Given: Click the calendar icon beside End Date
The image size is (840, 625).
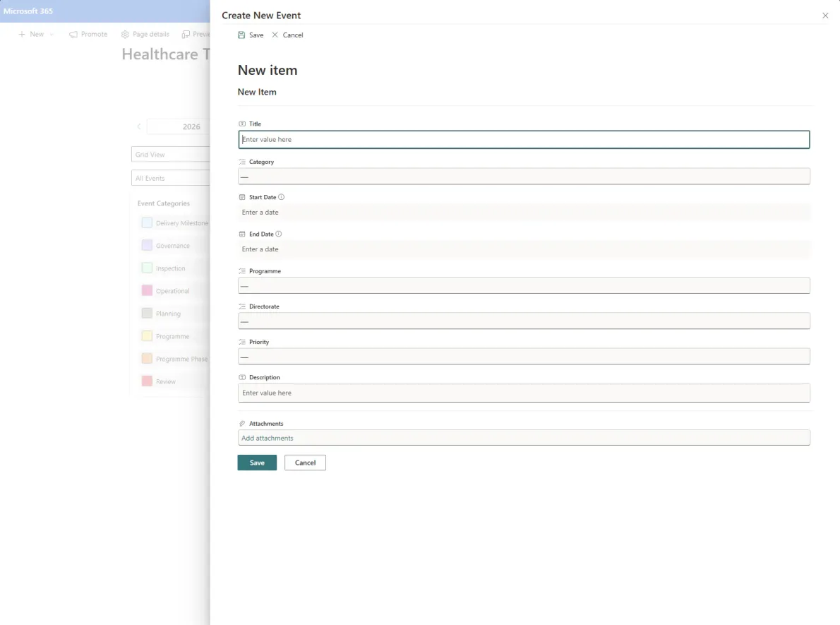Looking at the screenshot, I should 242,234.
